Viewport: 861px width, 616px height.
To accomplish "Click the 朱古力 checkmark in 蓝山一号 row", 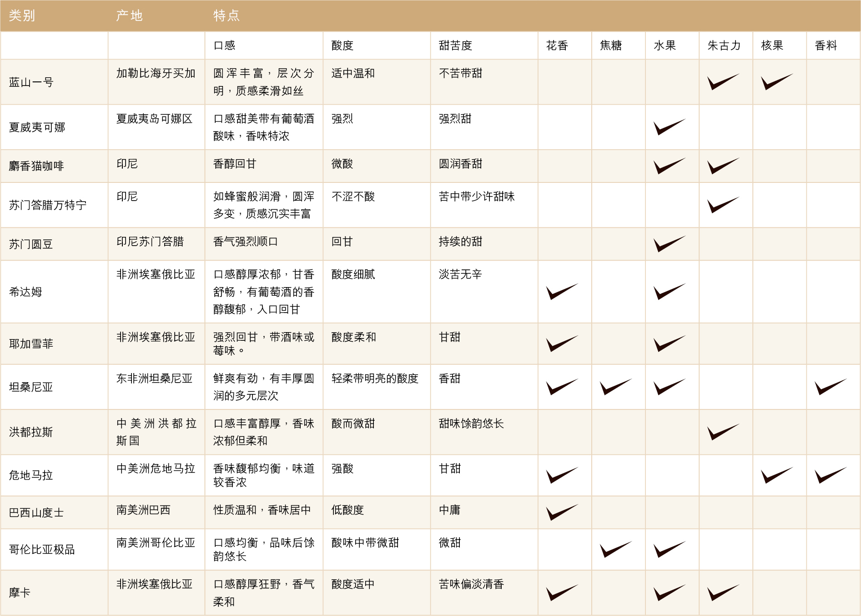I will pos(723,82).
